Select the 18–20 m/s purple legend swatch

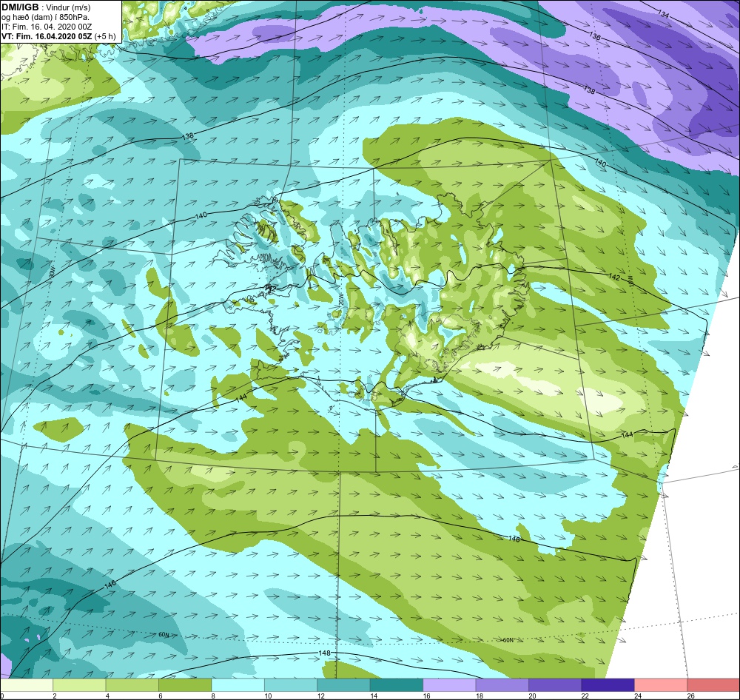point(502,684)
